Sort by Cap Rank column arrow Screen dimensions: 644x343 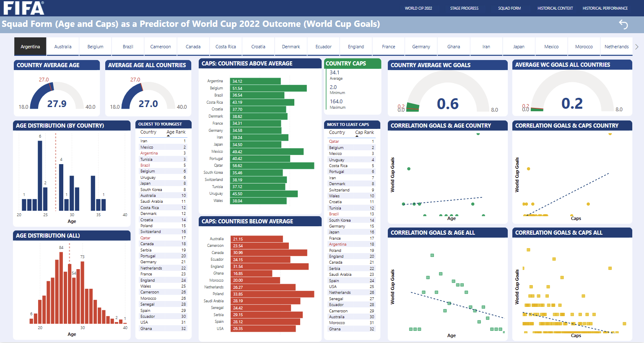click(357, 136)
